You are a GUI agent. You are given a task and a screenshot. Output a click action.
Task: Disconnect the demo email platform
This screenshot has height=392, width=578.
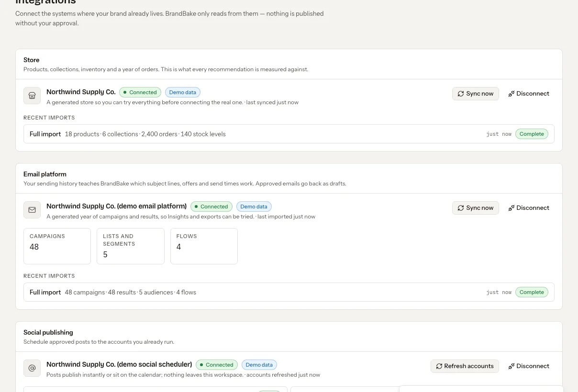click(529, 208)
